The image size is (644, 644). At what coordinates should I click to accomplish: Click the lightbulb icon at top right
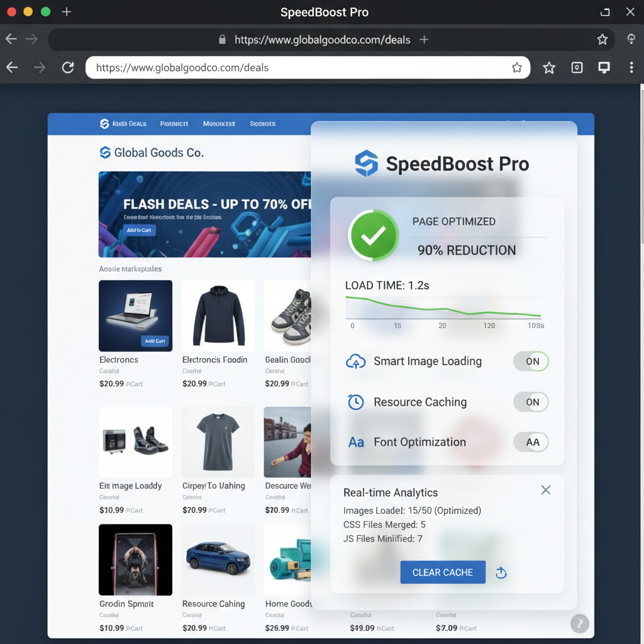(631, 39)
